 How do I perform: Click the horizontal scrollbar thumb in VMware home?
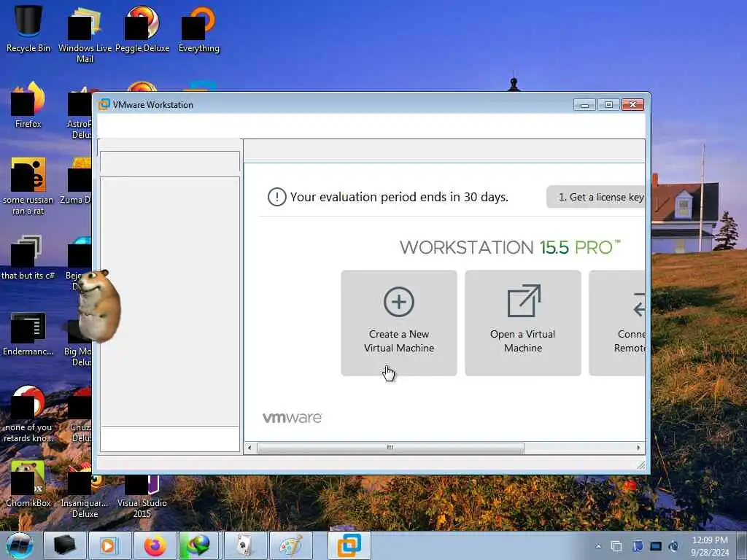click(390, 448)
